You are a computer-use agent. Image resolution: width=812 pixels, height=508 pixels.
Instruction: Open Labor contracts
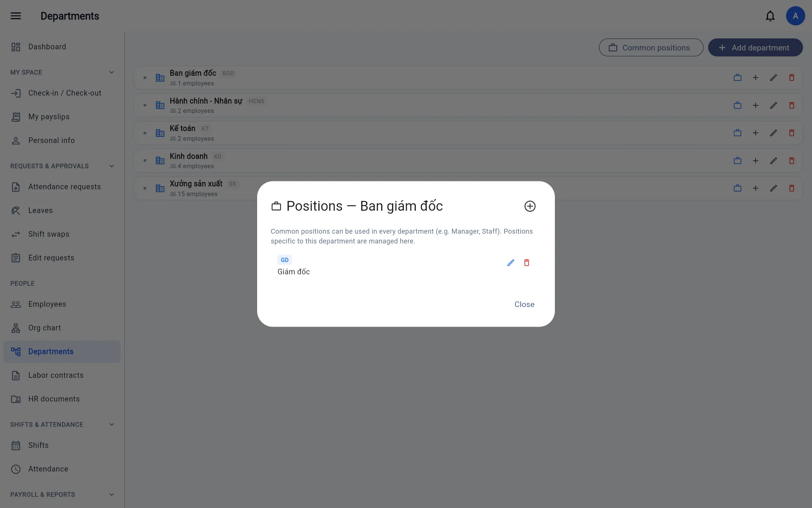tap(62, 375)
